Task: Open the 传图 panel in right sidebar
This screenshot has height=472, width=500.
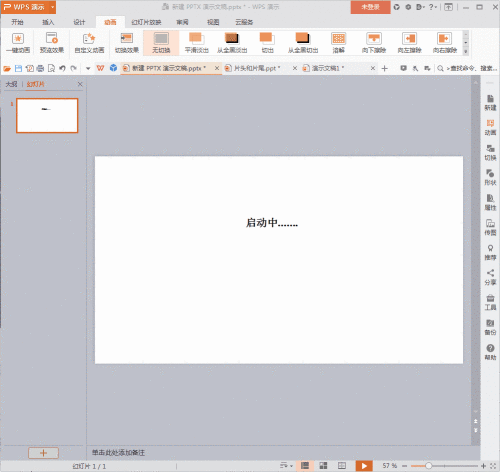Action: [490, 228]
